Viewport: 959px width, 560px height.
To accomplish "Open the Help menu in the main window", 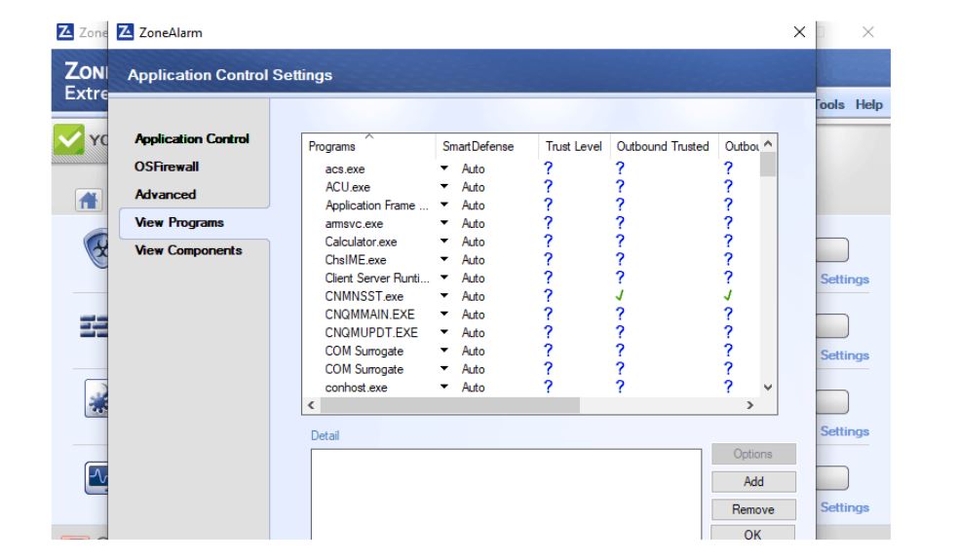I will coord(868,104).
